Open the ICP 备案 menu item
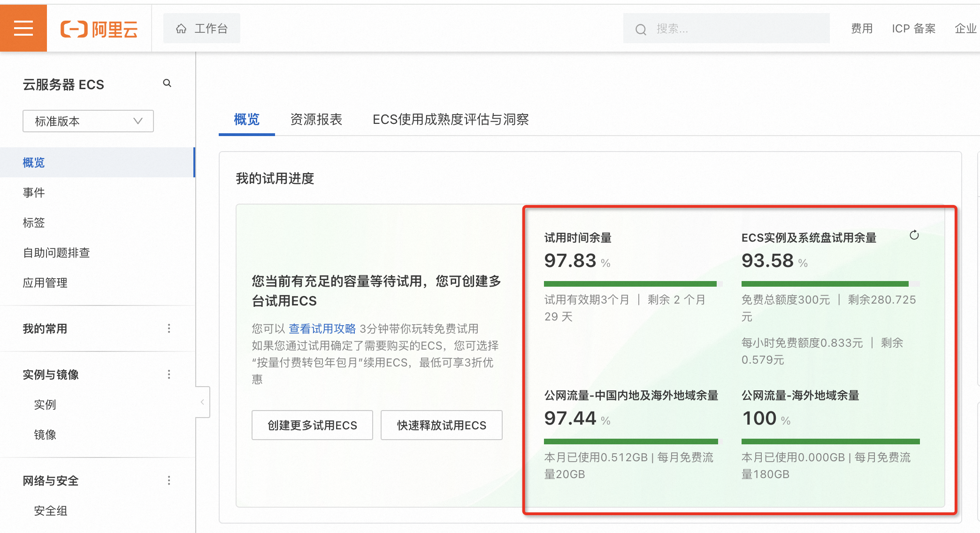The height and width of the screenshot is (533, 980). pos(913,29)
